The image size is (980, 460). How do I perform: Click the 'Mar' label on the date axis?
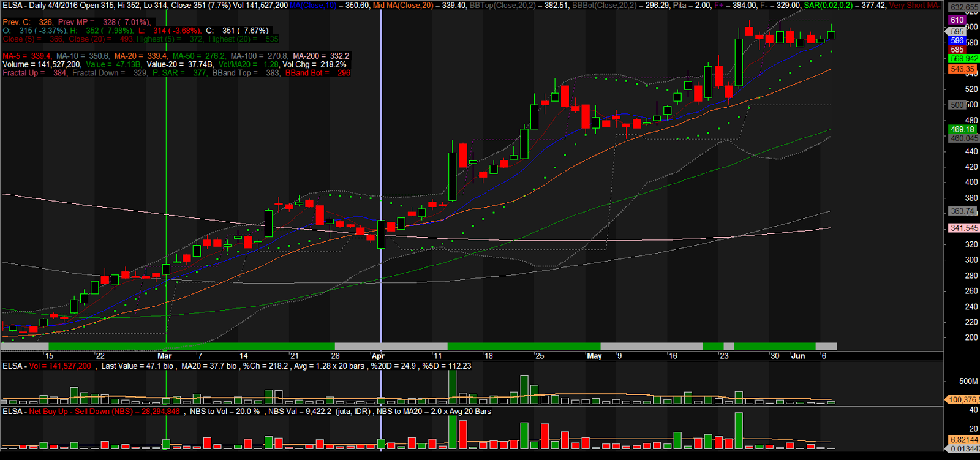pyautogui.click(x=165, y=356)
